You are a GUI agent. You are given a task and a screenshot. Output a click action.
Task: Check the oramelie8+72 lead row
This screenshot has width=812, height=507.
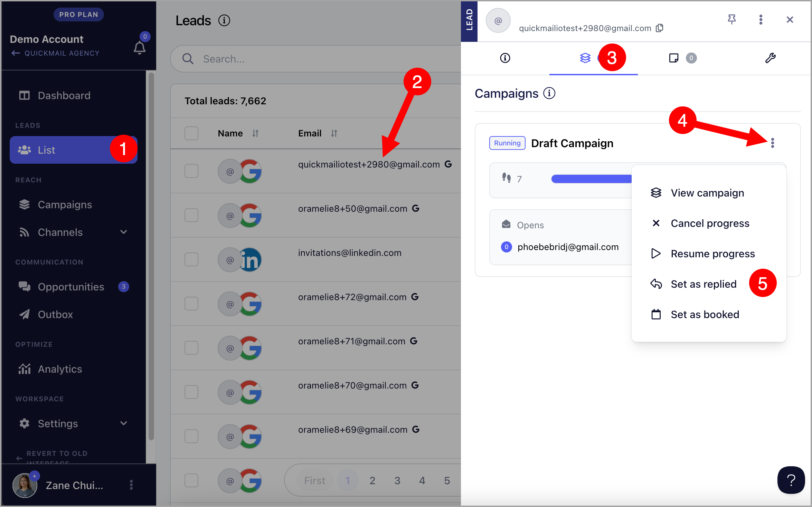(191, 304)
